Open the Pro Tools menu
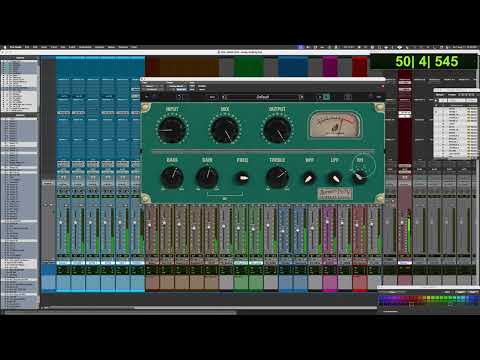 15,47
